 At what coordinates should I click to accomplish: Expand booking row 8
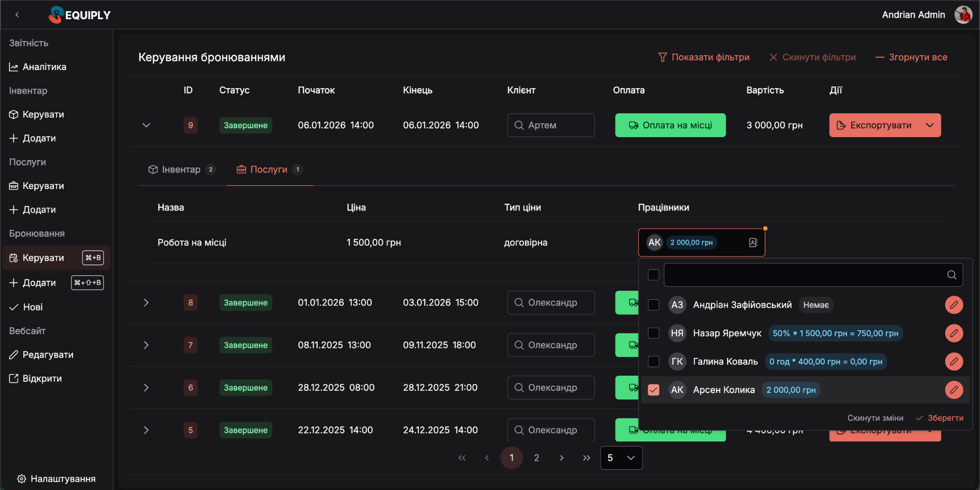(146, 303)
